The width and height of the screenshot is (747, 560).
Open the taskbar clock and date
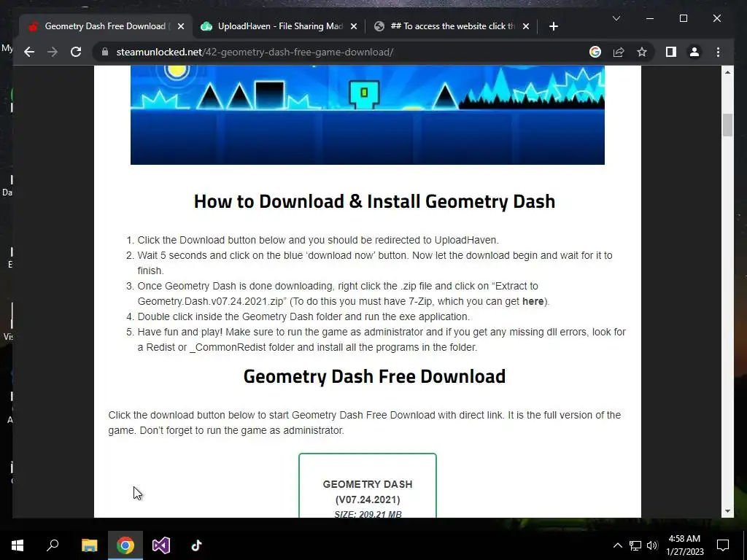pos(684,545)
